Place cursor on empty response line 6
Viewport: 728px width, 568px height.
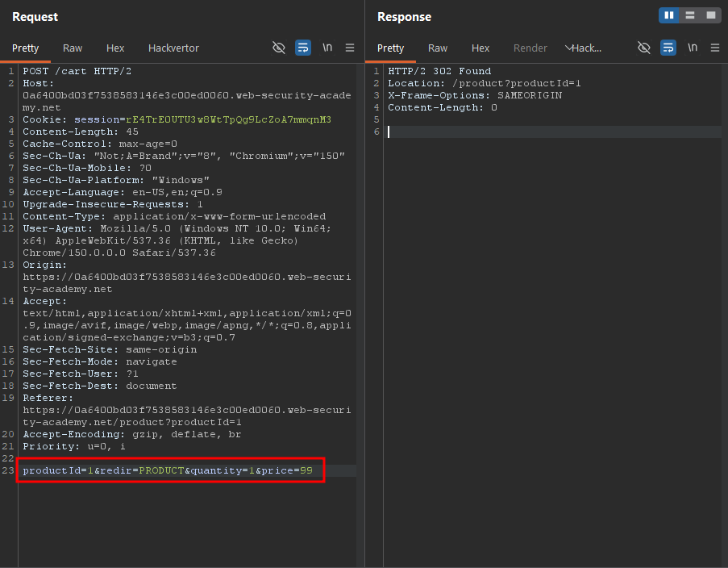coord(555,132)
